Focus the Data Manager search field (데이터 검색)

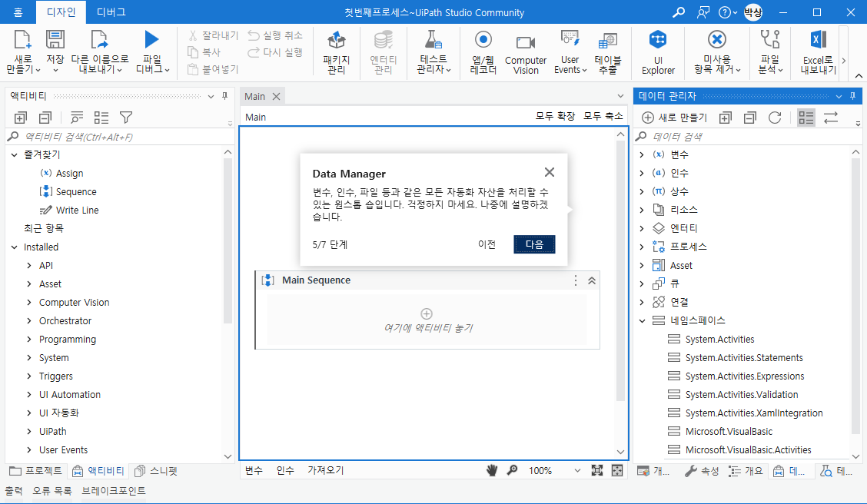point(746,137)
